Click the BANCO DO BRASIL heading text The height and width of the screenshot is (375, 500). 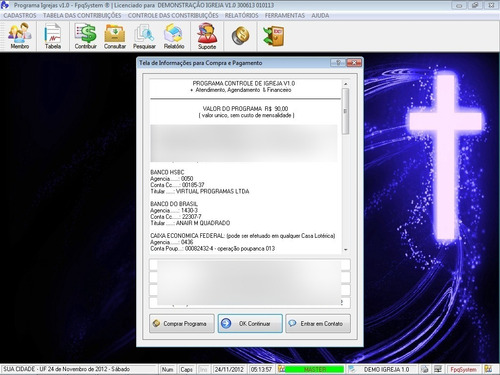coord(174,204)
